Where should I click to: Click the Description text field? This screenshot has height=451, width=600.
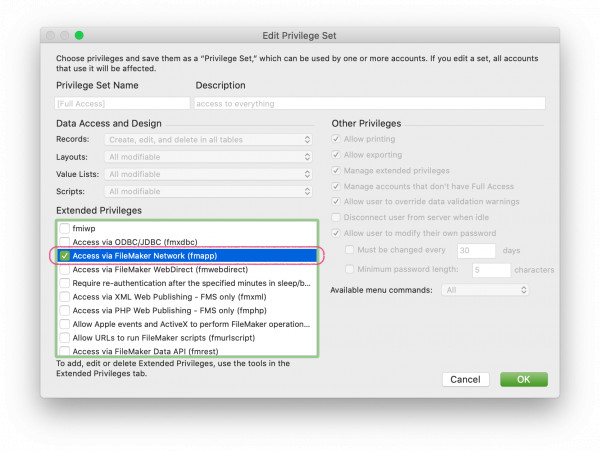(370, 103)
